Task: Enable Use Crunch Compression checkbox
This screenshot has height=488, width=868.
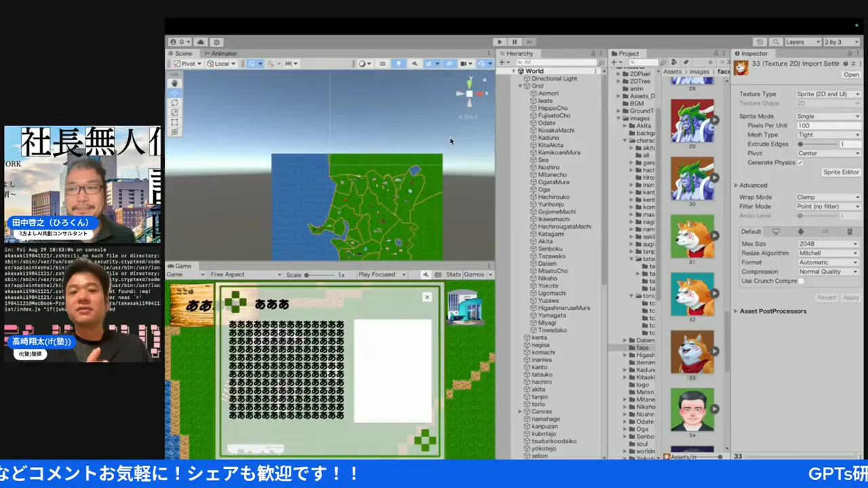Action: 801,281
